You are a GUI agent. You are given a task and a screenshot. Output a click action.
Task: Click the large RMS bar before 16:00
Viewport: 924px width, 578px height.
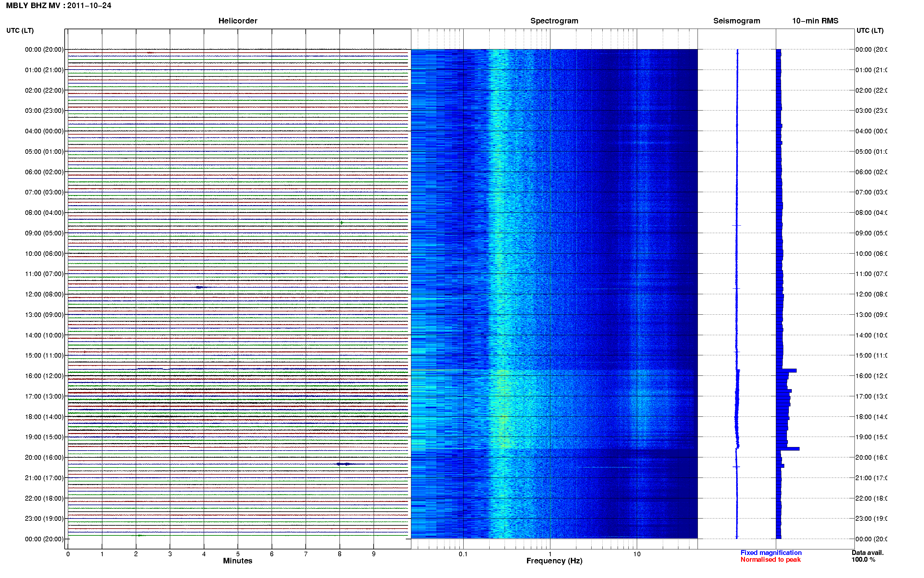coord(786,370)
